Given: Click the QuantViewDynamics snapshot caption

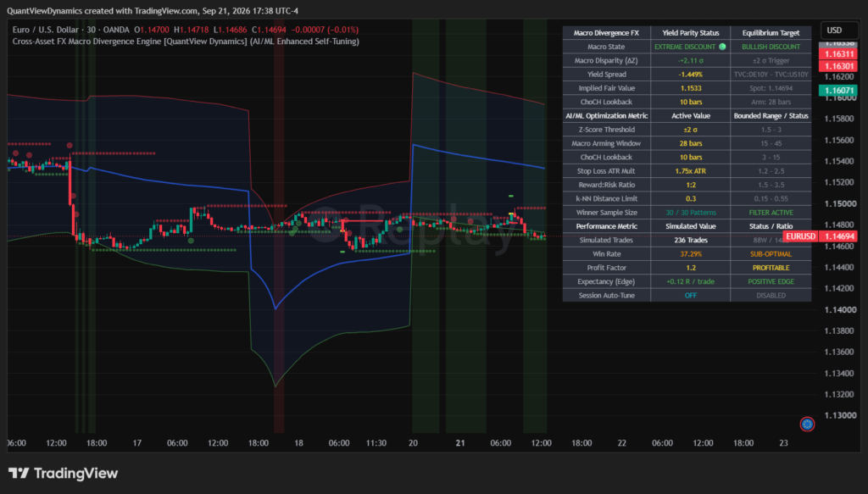Looking at the screenshot, I should [x=153, y=10].
